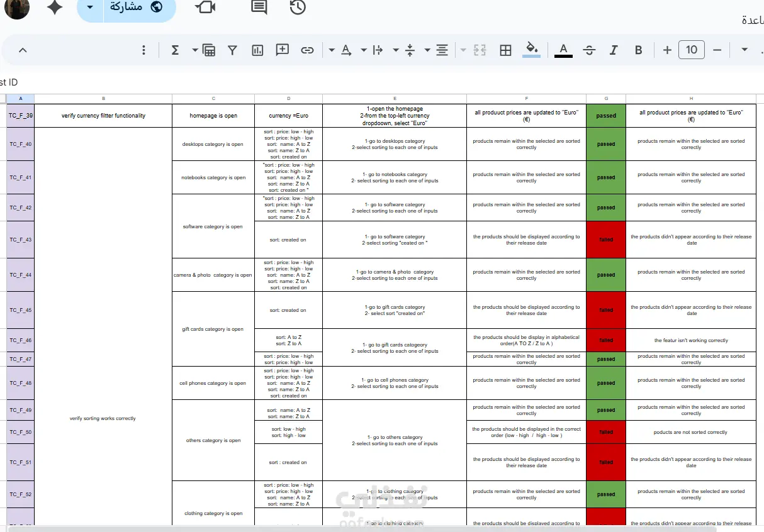Select column B header
Image resolution: width=764 pixels, height=532 pixels.
tap(103, 99)
